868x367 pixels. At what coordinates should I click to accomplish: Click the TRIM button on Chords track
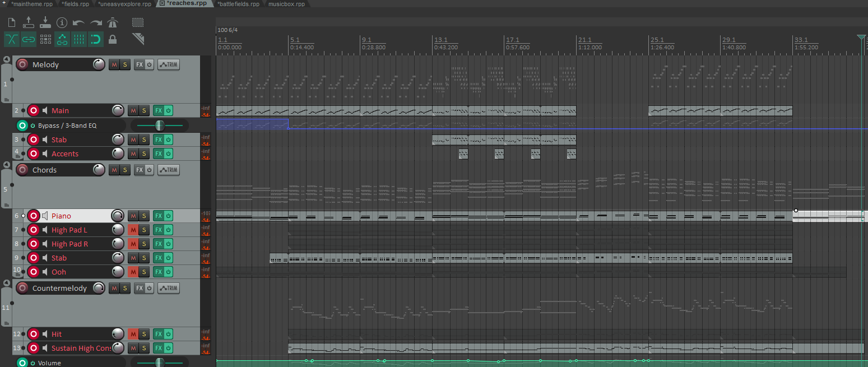(x=169, y=170)
